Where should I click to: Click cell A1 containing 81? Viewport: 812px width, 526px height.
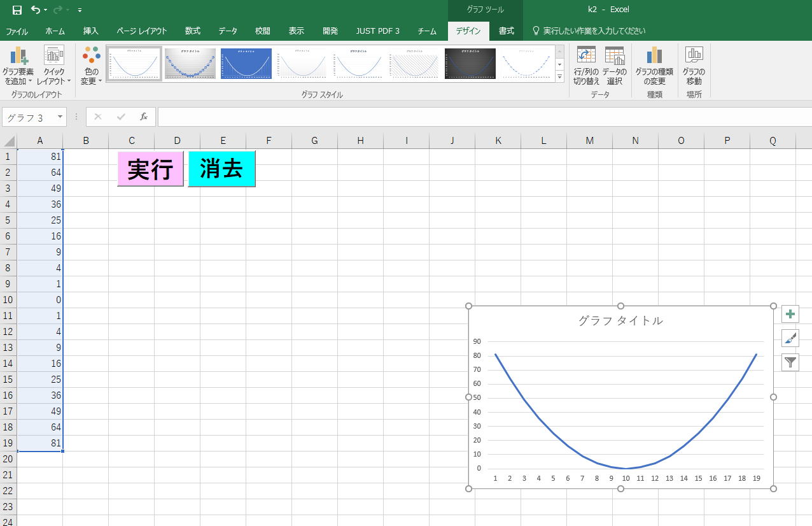point(40,157)
